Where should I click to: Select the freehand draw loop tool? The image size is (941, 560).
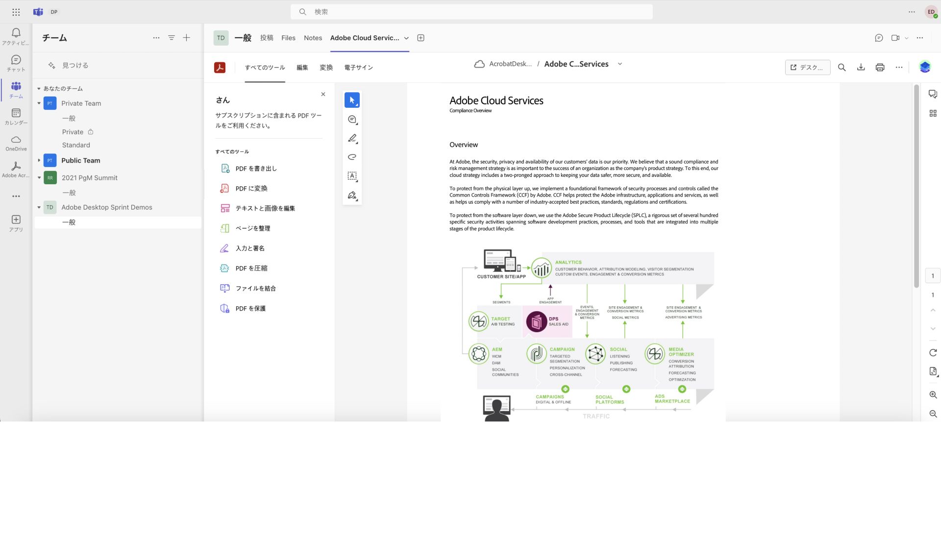(x=352, y=157)
